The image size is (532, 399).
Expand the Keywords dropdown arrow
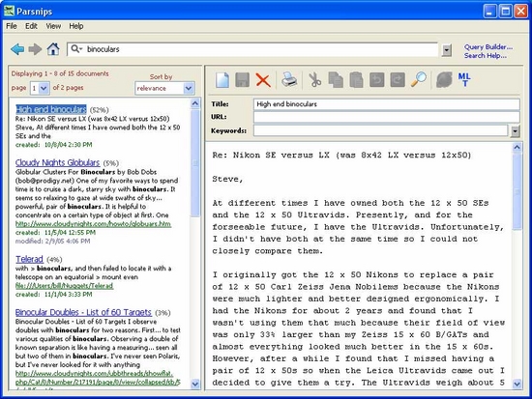click(515, 130)
